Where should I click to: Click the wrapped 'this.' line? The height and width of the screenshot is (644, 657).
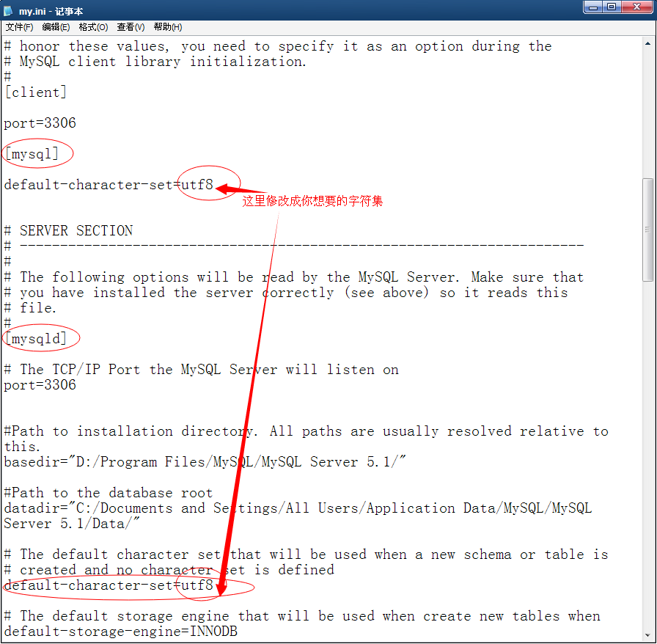pyautogui.click(x=22, y=447)
